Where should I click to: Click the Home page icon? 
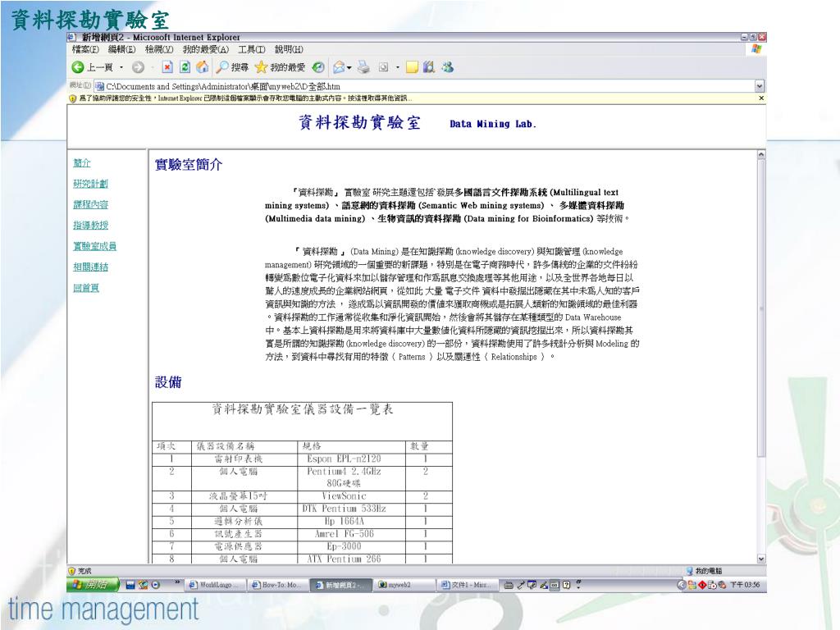coord(202,67)
